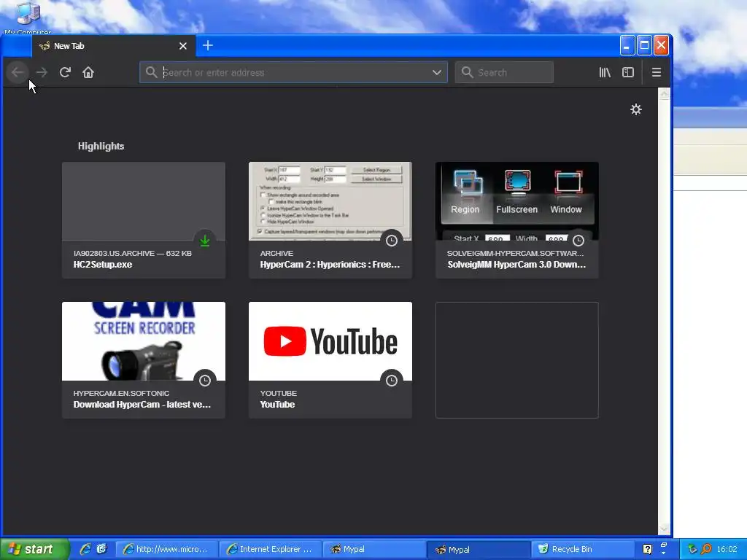Open a new tab with plus button
Screen dimensions: 747x560
click(208, 46)
